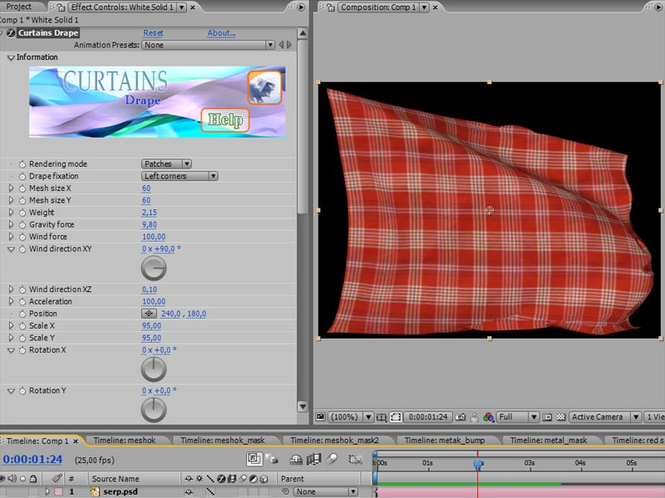The image size is (665, 498).
Task: Toggle stopwatch for Gravity force
Action: pyautogui.click(x=22, y=225)
